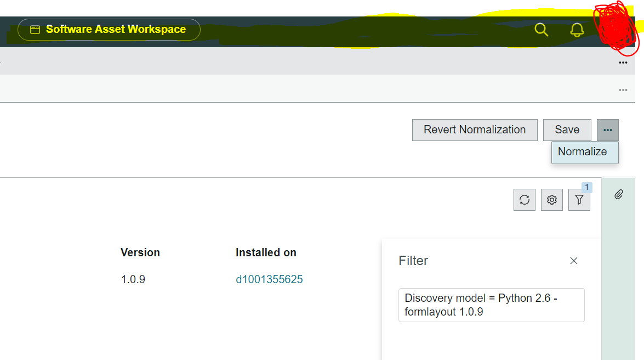Close the Filter panel
This screenshot has height=360, width=644.
(x=574, y=261)
